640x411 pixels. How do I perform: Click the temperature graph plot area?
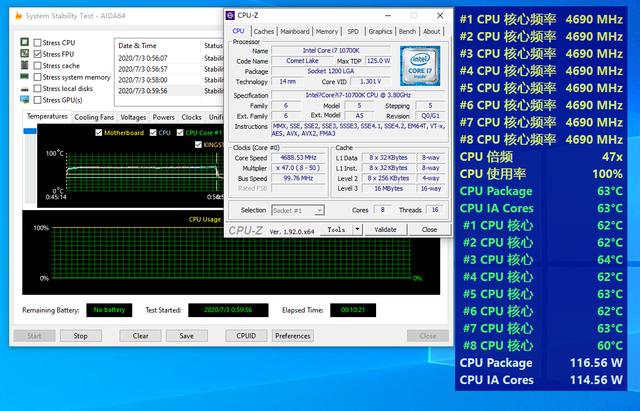(x=143, y=171)
